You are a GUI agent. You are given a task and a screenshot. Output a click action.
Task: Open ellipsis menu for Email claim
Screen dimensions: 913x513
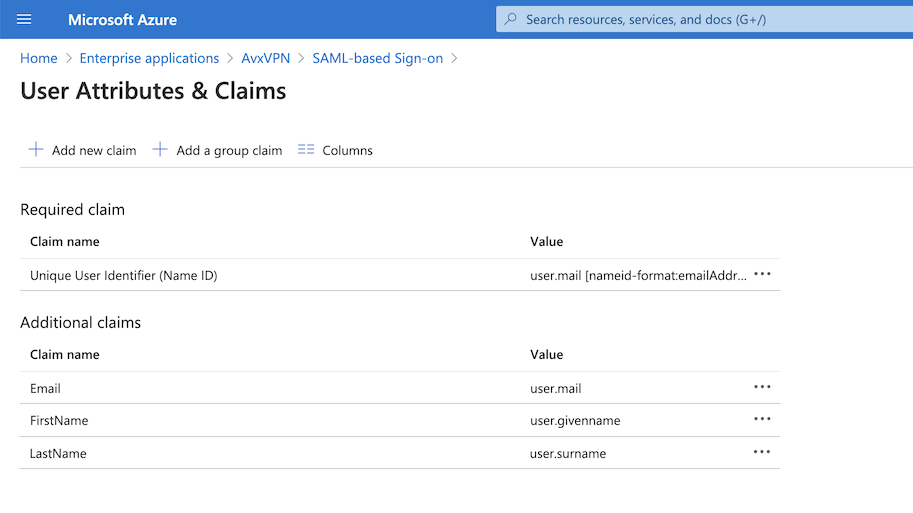pyautogui.click(x=762, y=387)
